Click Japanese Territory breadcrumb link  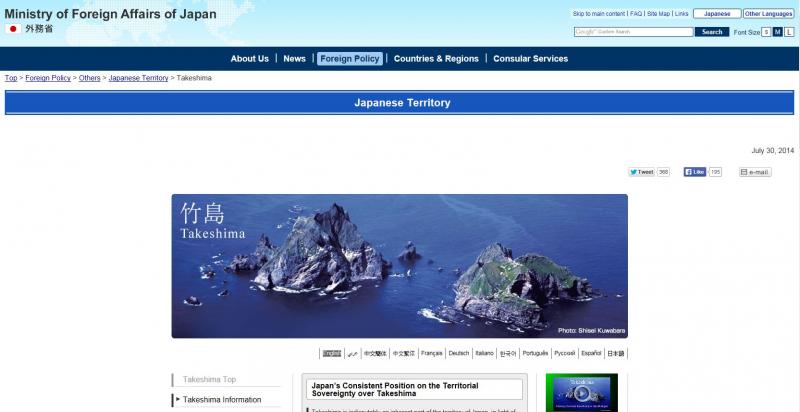138,78
